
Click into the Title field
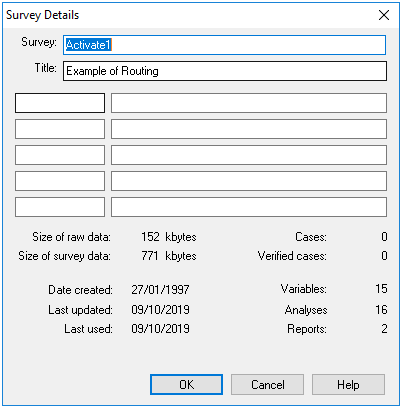(x=225, y=71)
